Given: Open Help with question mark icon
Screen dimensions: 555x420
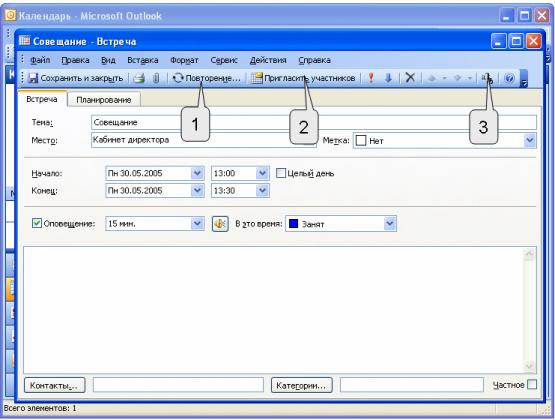Looking at the screenshot, I should click(509, 78).
